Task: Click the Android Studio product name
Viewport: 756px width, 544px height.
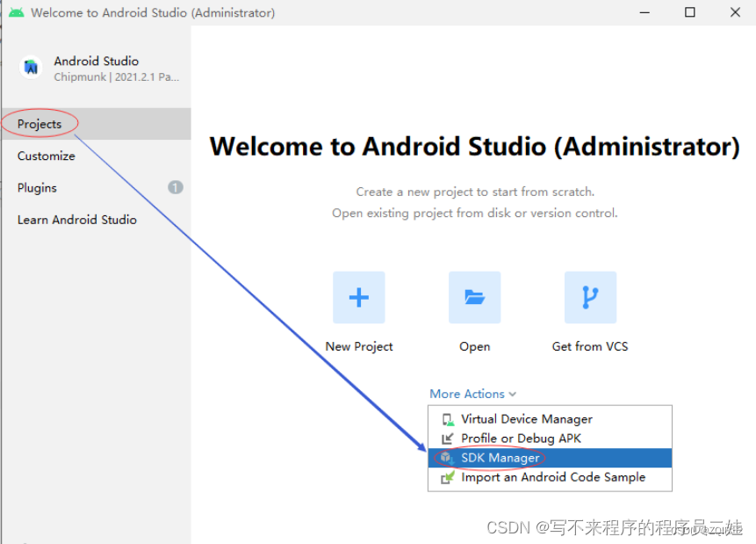Action: (x=97, y=61)
